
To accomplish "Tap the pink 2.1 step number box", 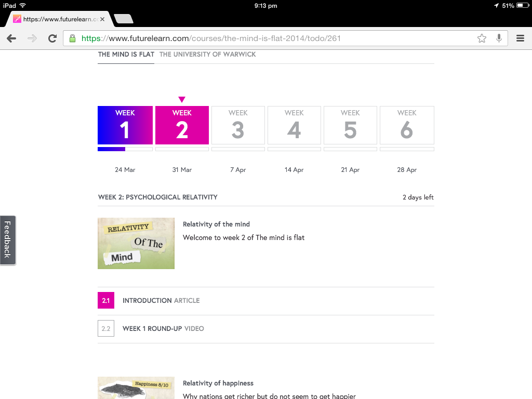I will [x=106, y=300].
